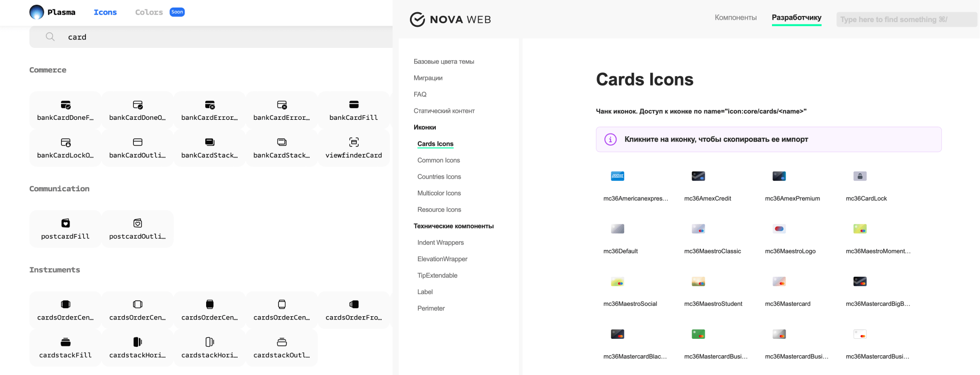Select the mc36Mastercard icon
This screenshot has height=375, width=980.
point(779,281)
